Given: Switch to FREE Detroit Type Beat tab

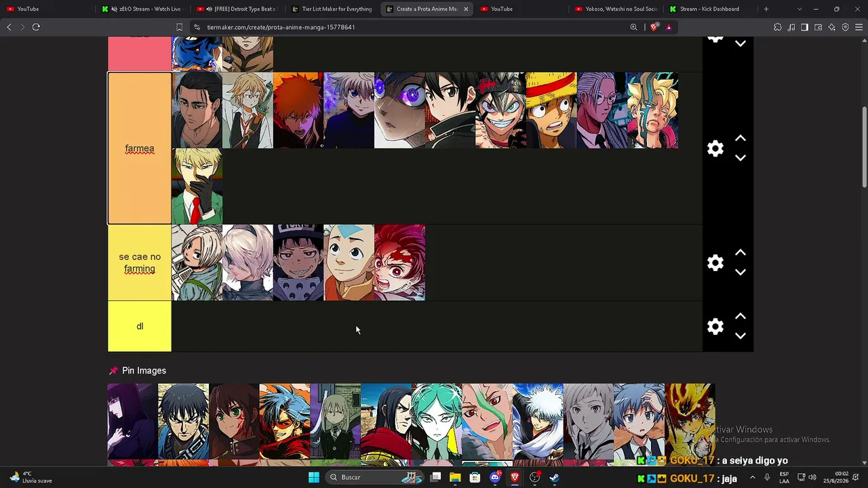Looking at the screenshot, I should click(x=237, y=9).
